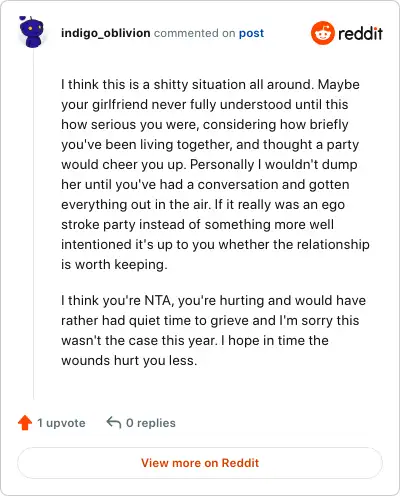
Task: Click the indigo_oblivion avatar icon
Action: pos(32,32)
